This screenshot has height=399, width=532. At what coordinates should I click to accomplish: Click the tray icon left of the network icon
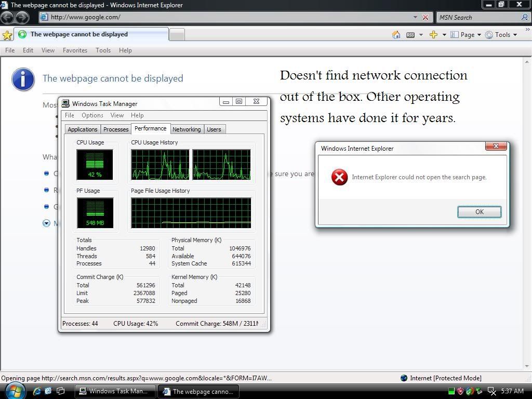(479, 391)
